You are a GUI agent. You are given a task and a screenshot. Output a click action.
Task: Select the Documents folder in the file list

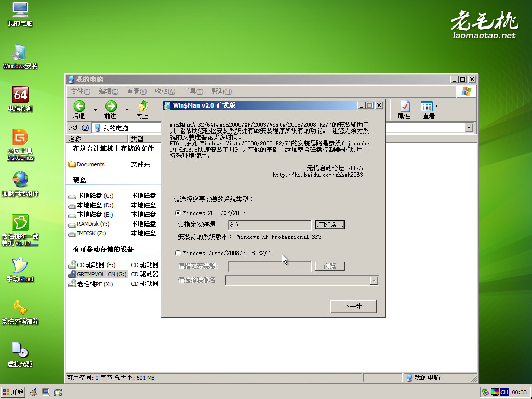[x=87, y=164]
